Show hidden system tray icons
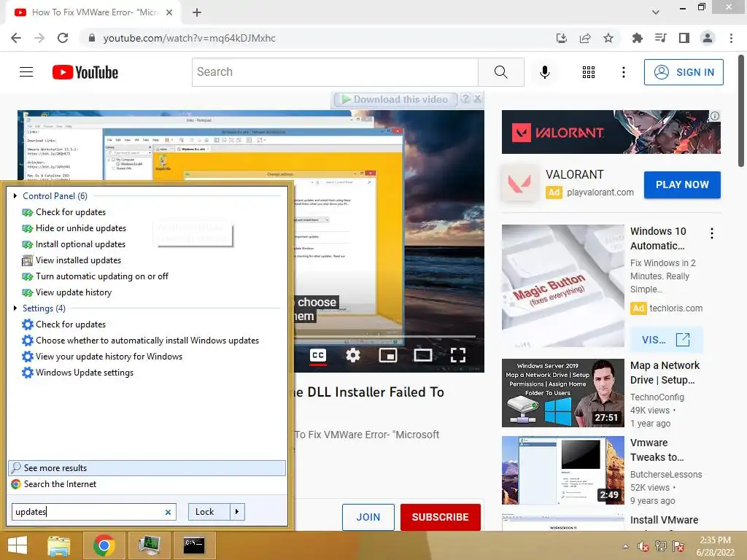The image size is (747, 560). click(x=625, y=546)
